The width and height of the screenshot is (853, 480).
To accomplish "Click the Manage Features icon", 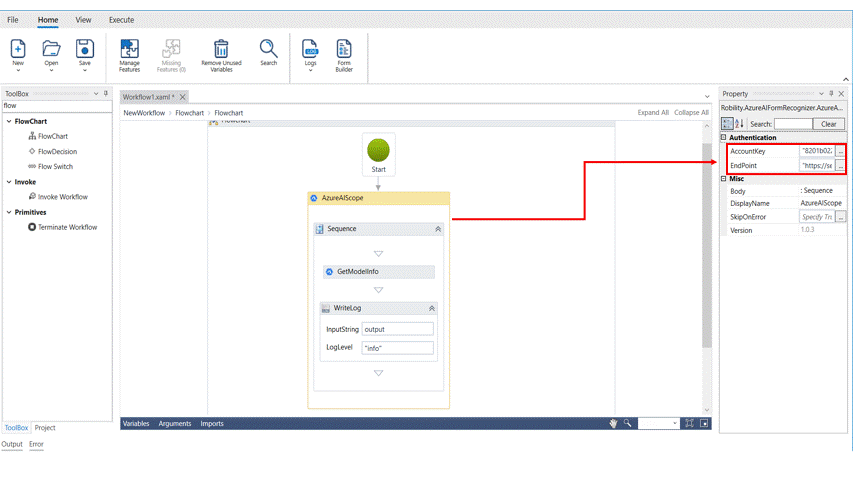I will pos(129,49).
